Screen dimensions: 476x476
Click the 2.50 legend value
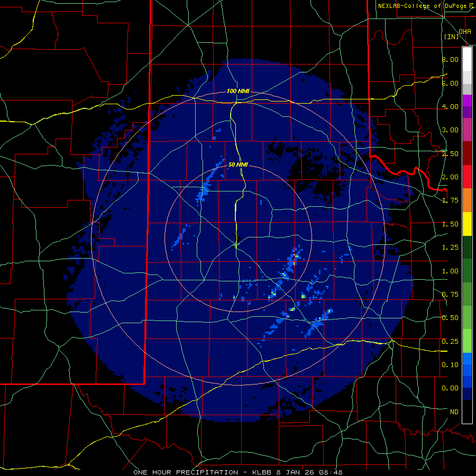point(450,153)
